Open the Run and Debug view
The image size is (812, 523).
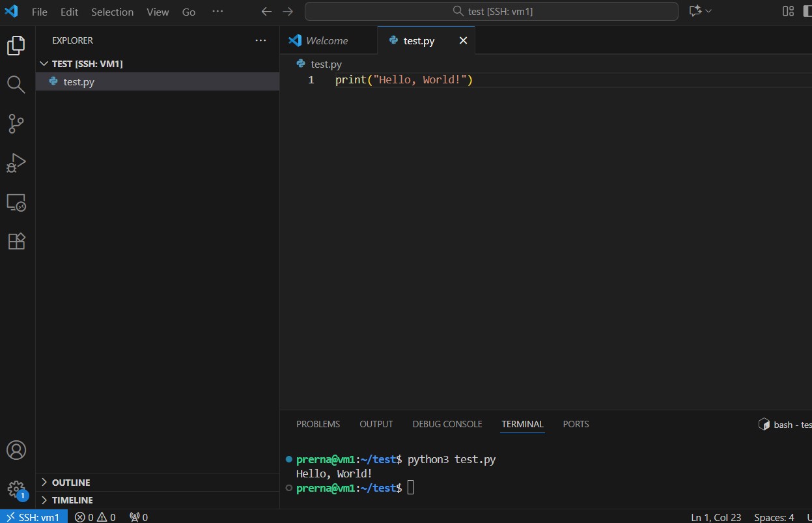(x=16, y=162)
